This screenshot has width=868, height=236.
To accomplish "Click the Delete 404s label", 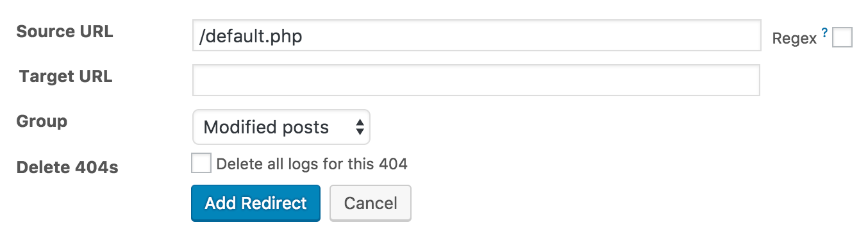I will click(x=67, y=167).
